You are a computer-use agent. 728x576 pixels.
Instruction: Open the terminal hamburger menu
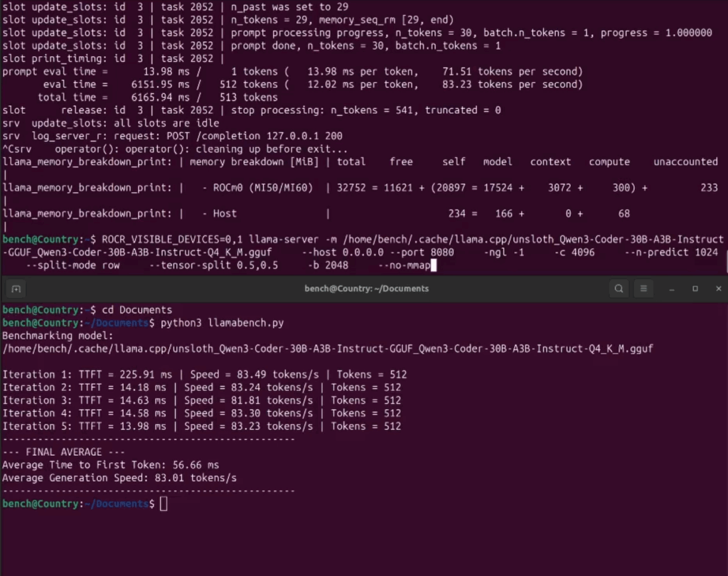click(x=643, y=289)
